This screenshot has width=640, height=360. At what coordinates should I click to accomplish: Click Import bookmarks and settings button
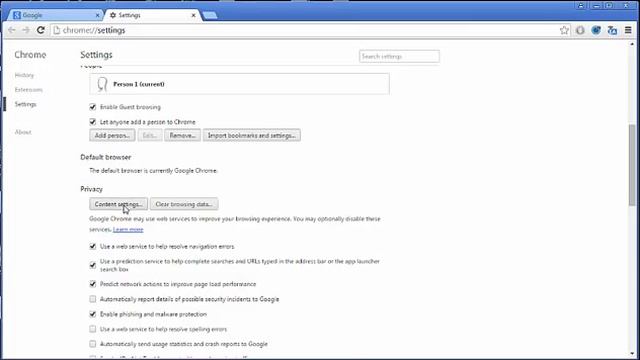click(252, 136)
